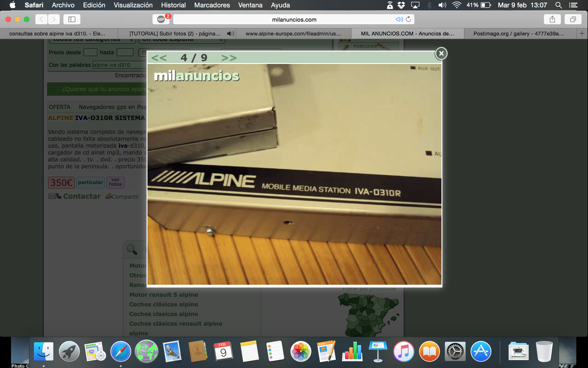Open the Safari Share button
Image resolution: width=588 pixels, height=368 pixels.
552,19
